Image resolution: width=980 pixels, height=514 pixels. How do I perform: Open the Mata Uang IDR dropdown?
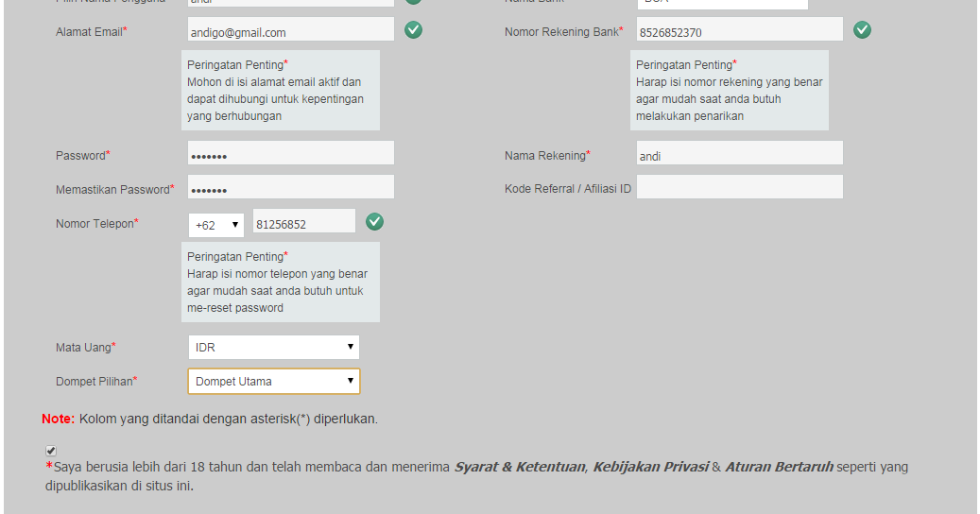(274, 348)
